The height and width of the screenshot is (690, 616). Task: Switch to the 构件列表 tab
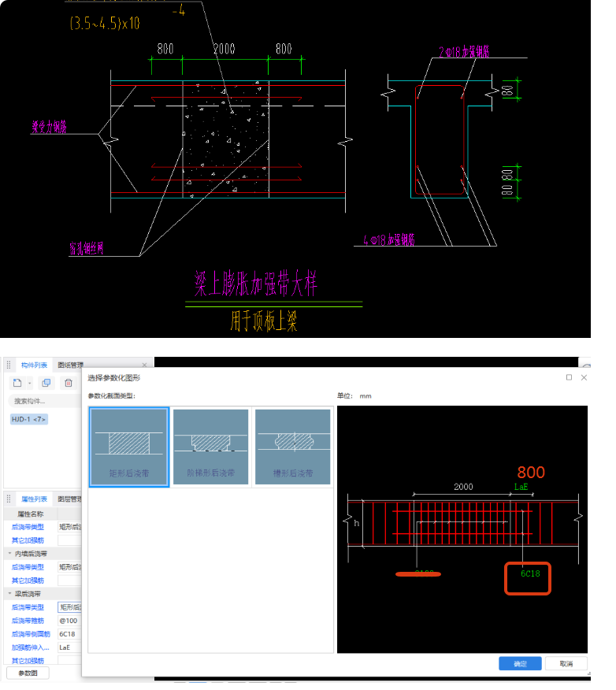pyautogui.click(x=34, y=365)
